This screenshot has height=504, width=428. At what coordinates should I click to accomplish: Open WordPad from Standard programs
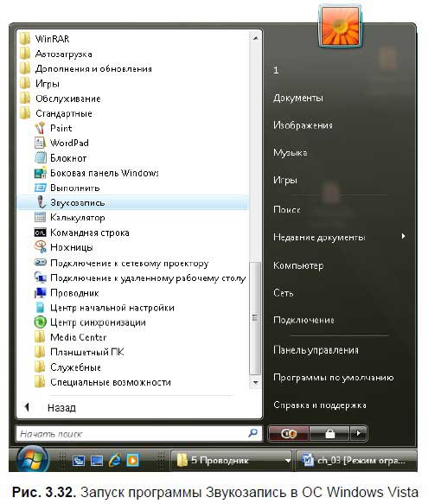(x=69, y=143)
